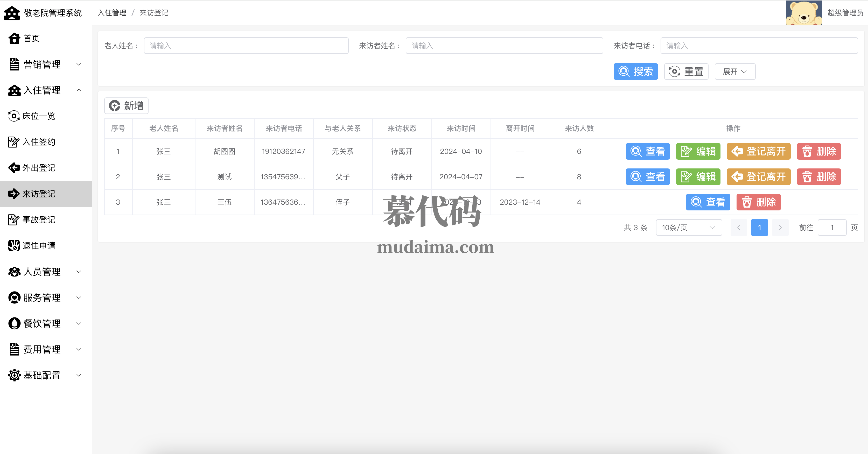Click the 退住申请 hand icon
This screenshot has width=868, height=454.
[x=14, y=245]
